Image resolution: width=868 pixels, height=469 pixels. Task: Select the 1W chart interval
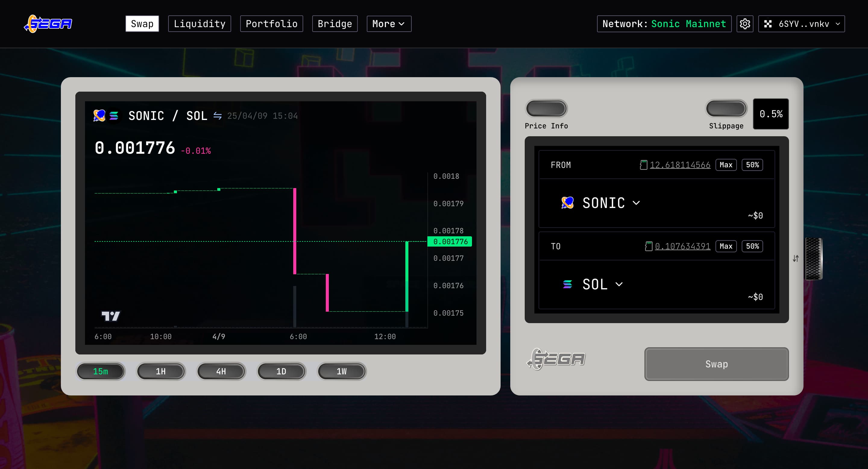(342, 371)
